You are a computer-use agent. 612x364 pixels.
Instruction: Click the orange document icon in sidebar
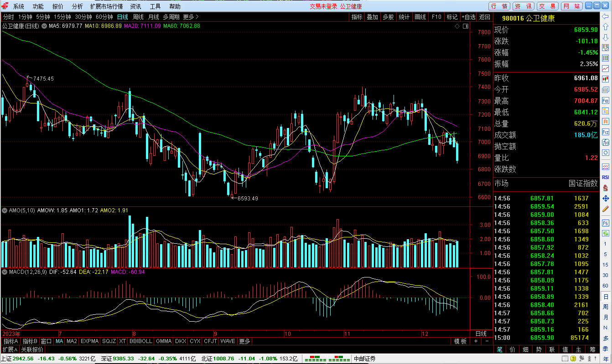(606, 121)
